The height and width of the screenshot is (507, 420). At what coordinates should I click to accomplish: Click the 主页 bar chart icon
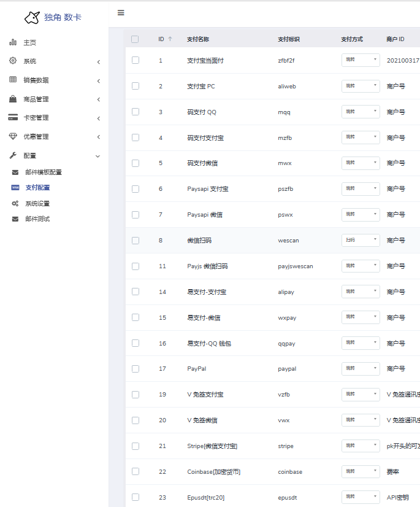coord(13,42)
